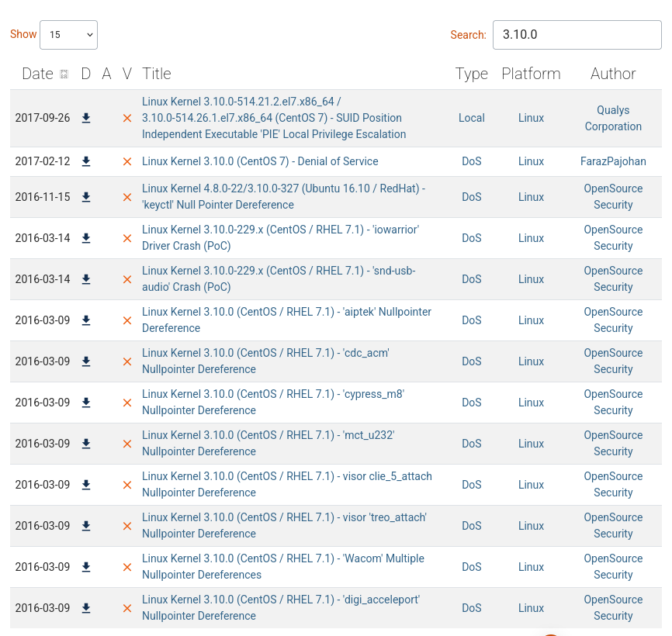Click the unverified X icon for clie_5_attach row
This screenshot has width=672, height=636.
pyautogui.click(x=127, y=485)
